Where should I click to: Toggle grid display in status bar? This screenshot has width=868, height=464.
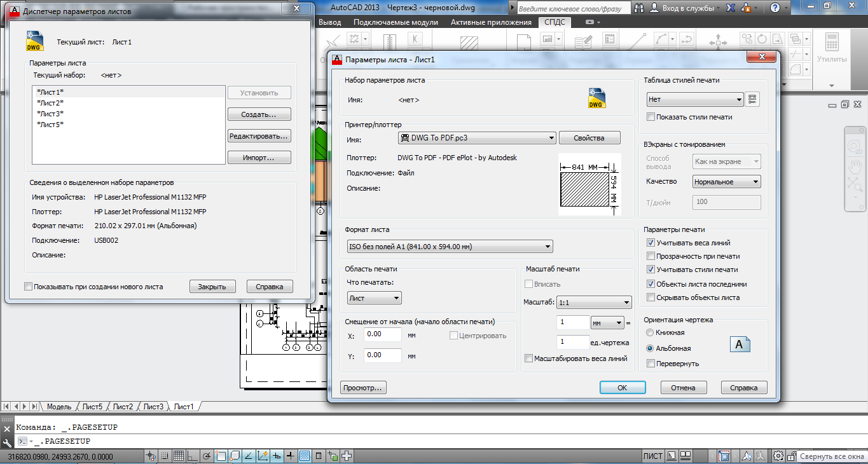point(178,456)
